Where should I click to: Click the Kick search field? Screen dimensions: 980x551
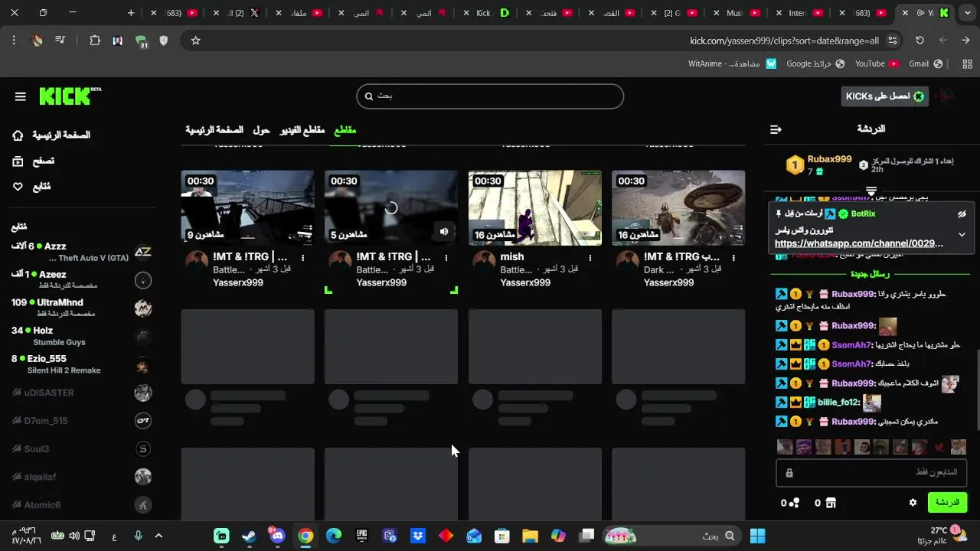[x=490, y=96]
